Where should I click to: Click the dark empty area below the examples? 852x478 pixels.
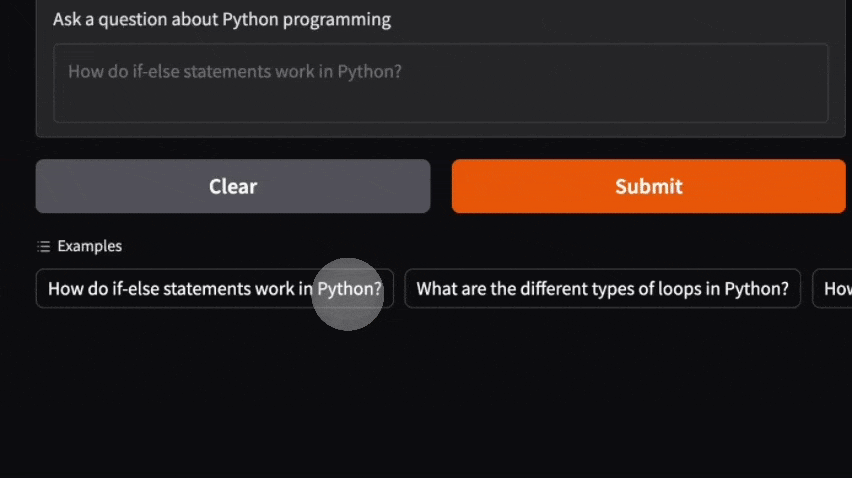point(426,400)
